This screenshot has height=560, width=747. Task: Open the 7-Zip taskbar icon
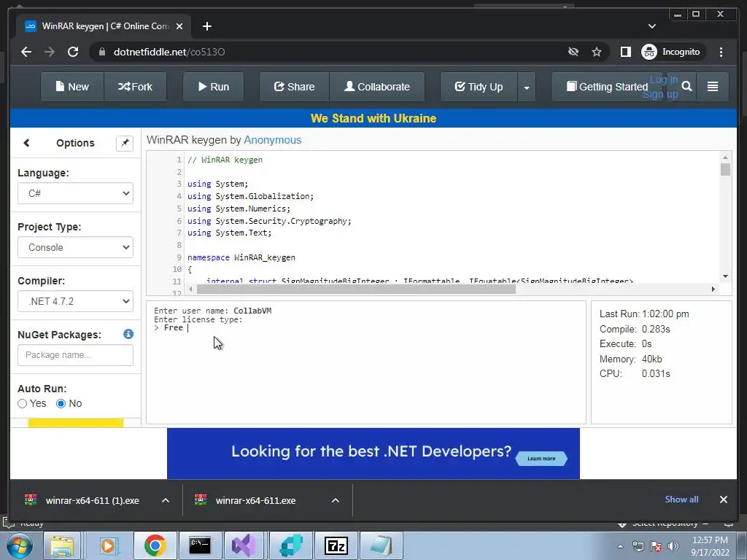pyautogui.click(x=336, y=545)
